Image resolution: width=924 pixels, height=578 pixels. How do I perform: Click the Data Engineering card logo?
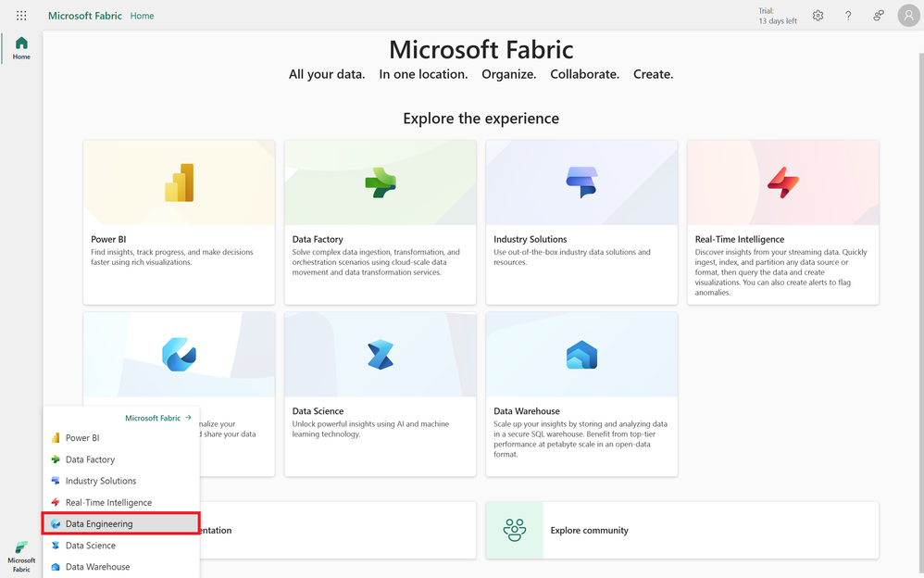[x=179, y=355]
